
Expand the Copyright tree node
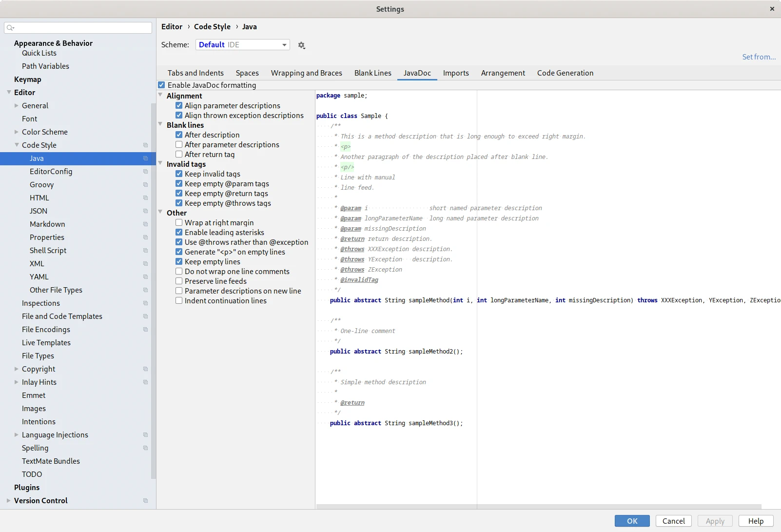[17, 369]
